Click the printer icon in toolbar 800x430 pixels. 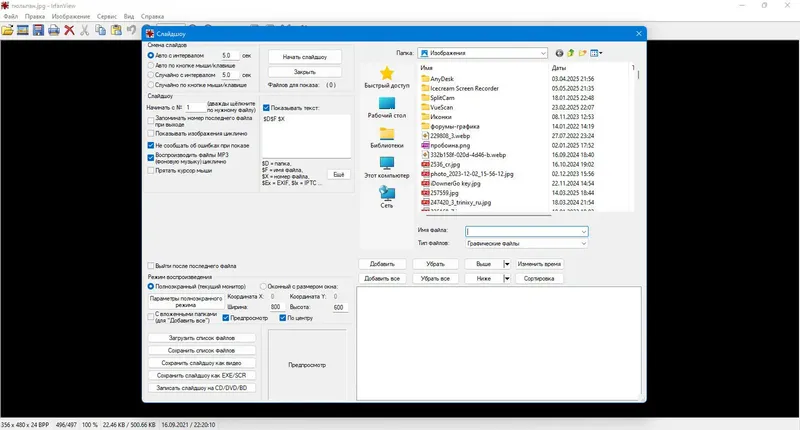tap(54, 31)
